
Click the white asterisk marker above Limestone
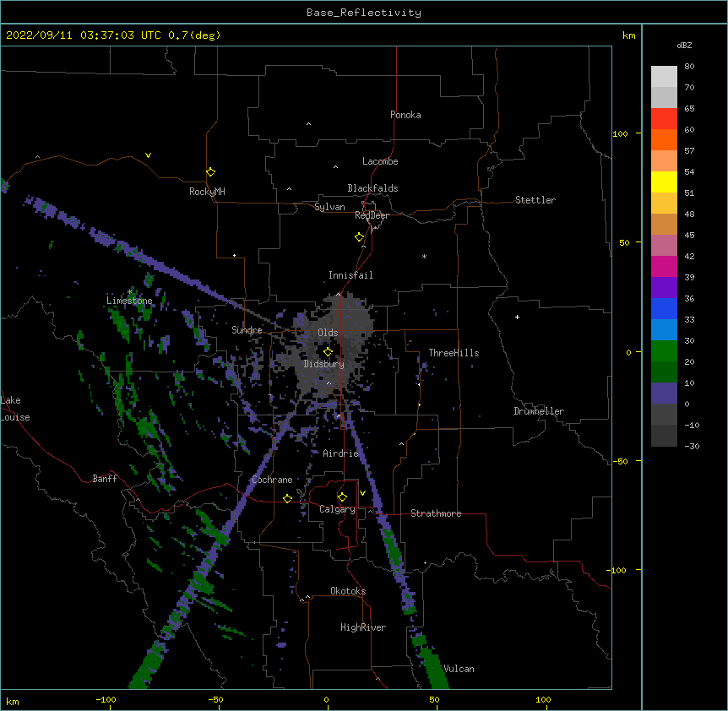(129, 292)
